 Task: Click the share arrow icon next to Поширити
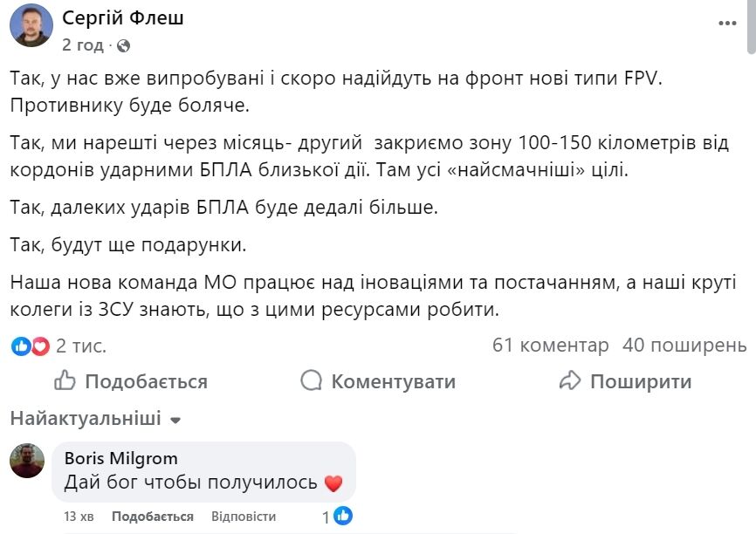point(571,381)
